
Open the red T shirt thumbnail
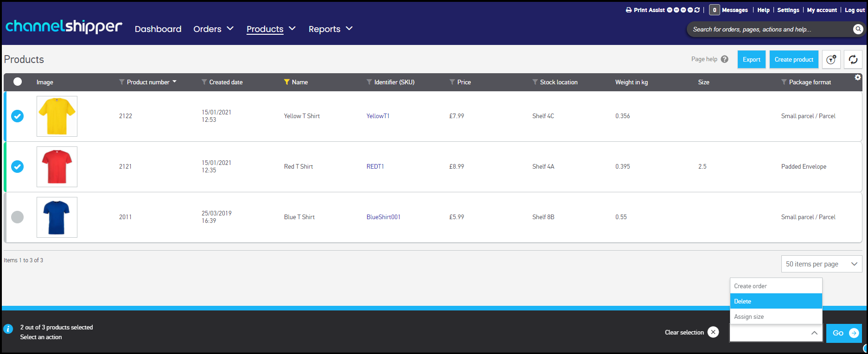click(57, 167)
